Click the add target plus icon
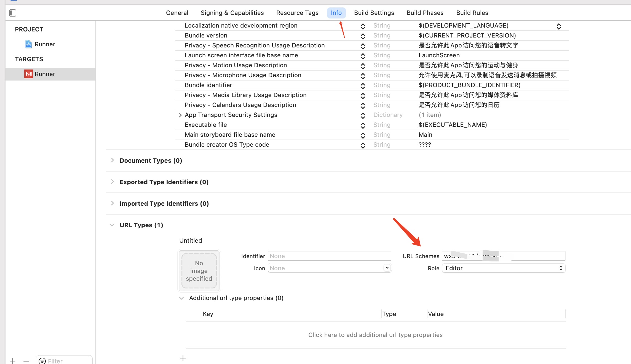631x364 pixels. click(13, 361)
